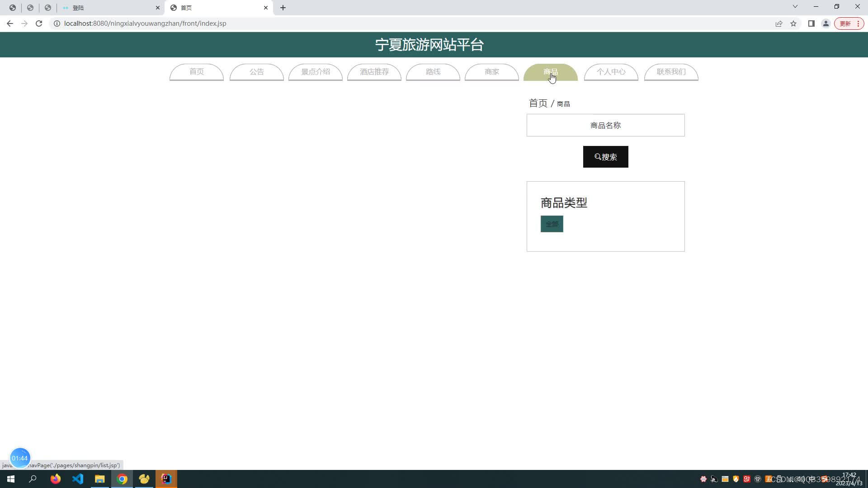Click the browser back arrow
Image resolution: width=868 pixels, height=488 pixels.
10,23
